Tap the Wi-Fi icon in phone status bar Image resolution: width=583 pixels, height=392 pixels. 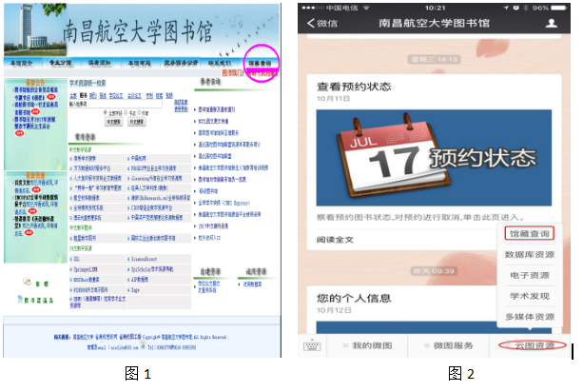click(366, 8)
